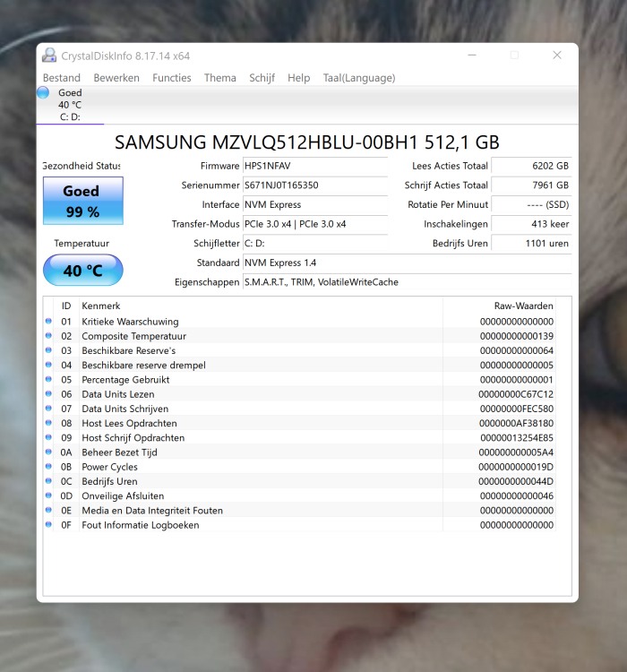Click the raw value 00000000000046
The image size is (627, 672).
[x=517, y=496]
